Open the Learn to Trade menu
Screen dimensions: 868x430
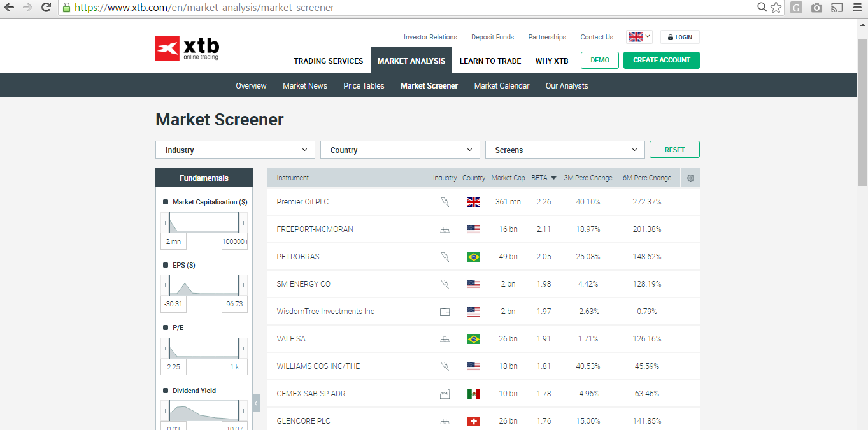tap(490, 61)
